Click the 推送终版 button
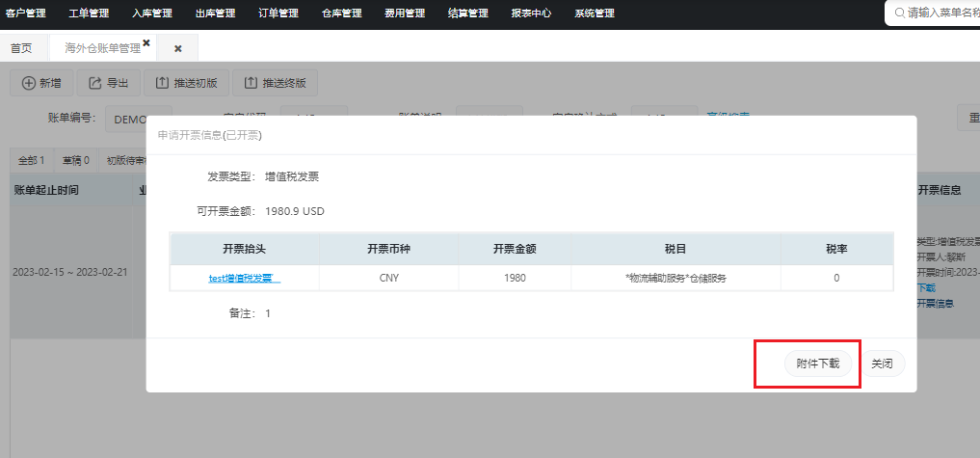The width and height of the screenshot is (980, 458). (275, 83)
